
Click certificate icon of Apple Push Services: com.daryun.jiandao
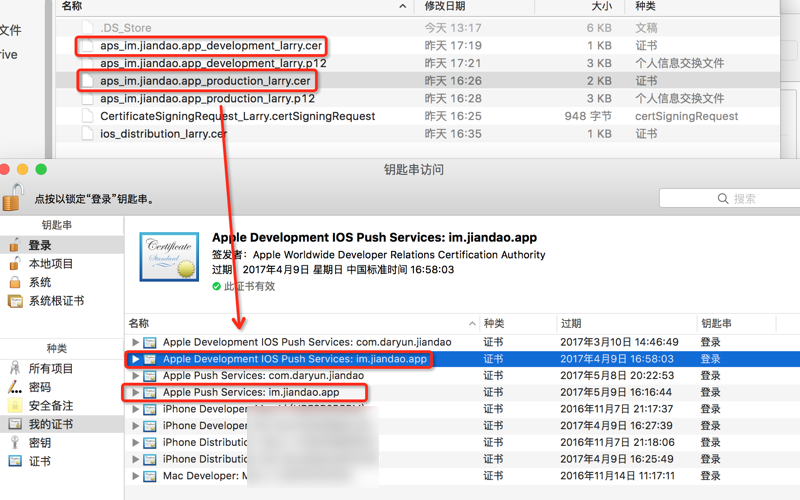tap(150, 376)
